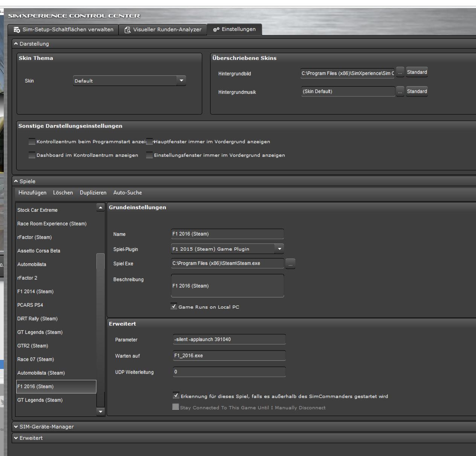Screen dimensions: 476x456
Task: Click Hinzufügen in games toolbar
Action: tap(32, 193)
